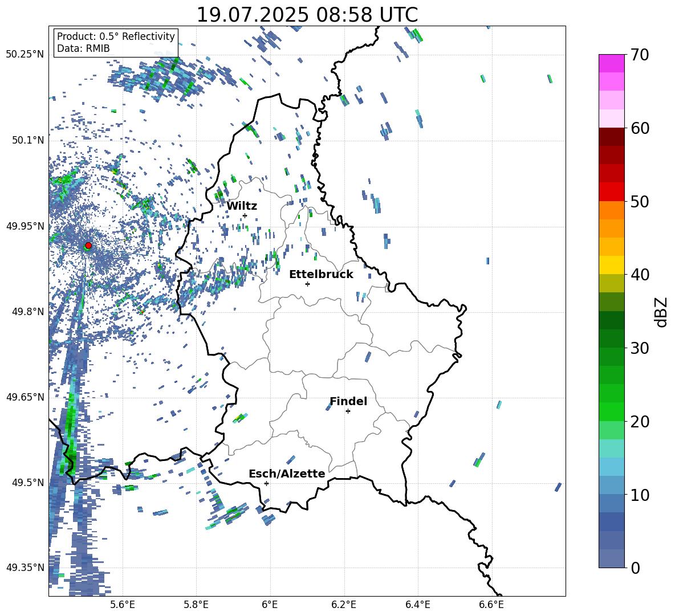Click the 6.4°E longitude label
Screen dimensions: 675x616
417,605
